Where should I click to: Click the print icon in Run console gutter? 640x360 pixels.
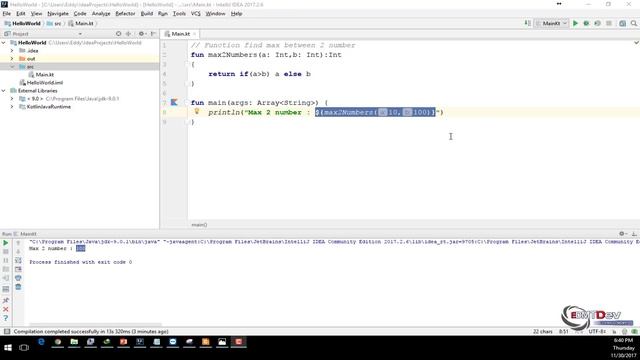tap(18, 278)
